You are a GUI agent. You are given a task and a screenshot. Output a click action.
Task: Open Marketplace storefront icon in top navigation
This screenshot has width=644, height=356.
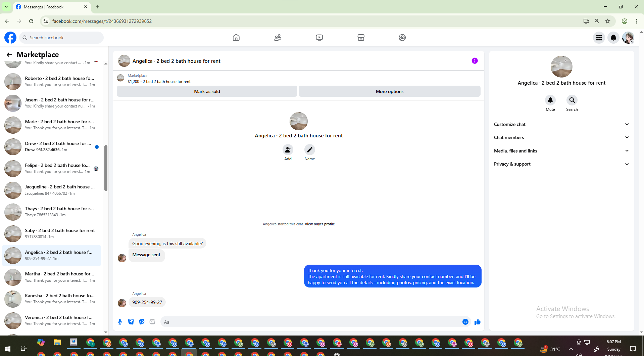(x=361, y=38)
